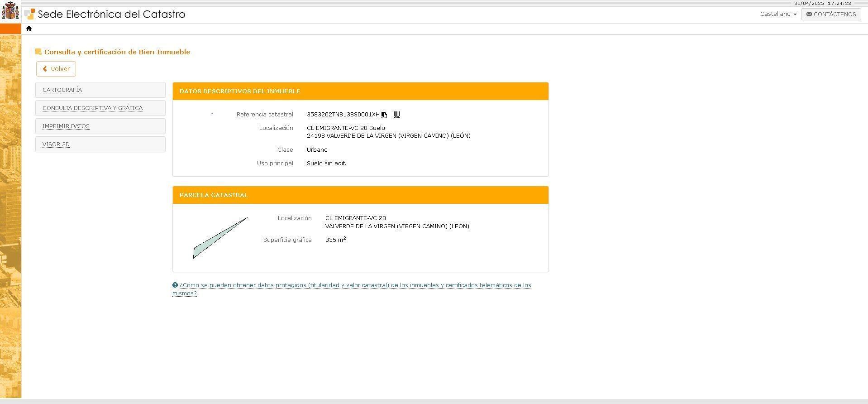Click the PARCELA CATASTRAL panel header
The height and width of the screenshot is (404, 868).
click(214, 195)
